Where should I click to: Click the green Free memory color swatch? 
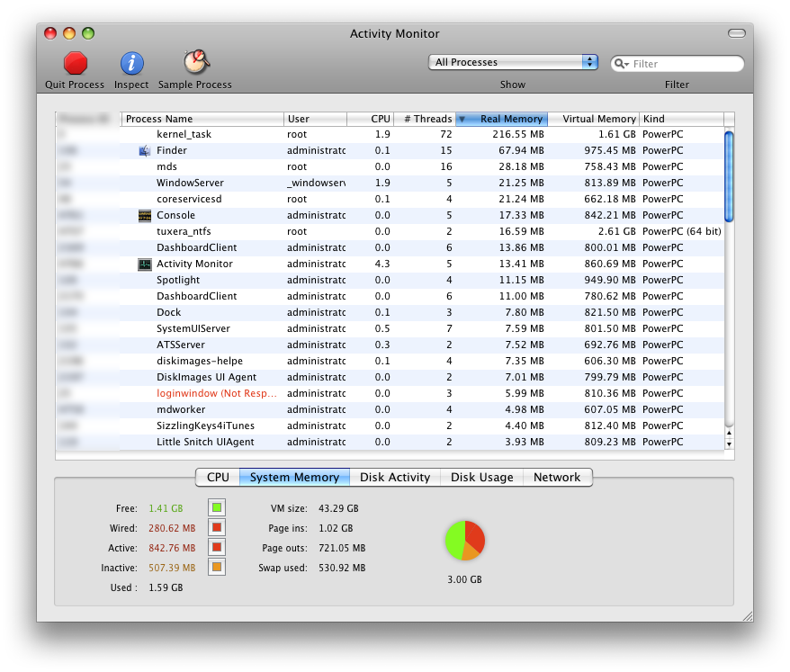(217, 507)
